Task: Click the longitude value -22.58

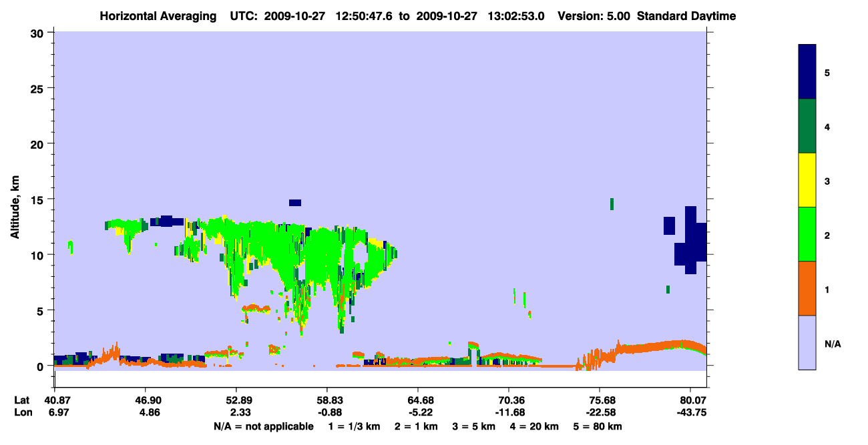Action: coord(600,412)
